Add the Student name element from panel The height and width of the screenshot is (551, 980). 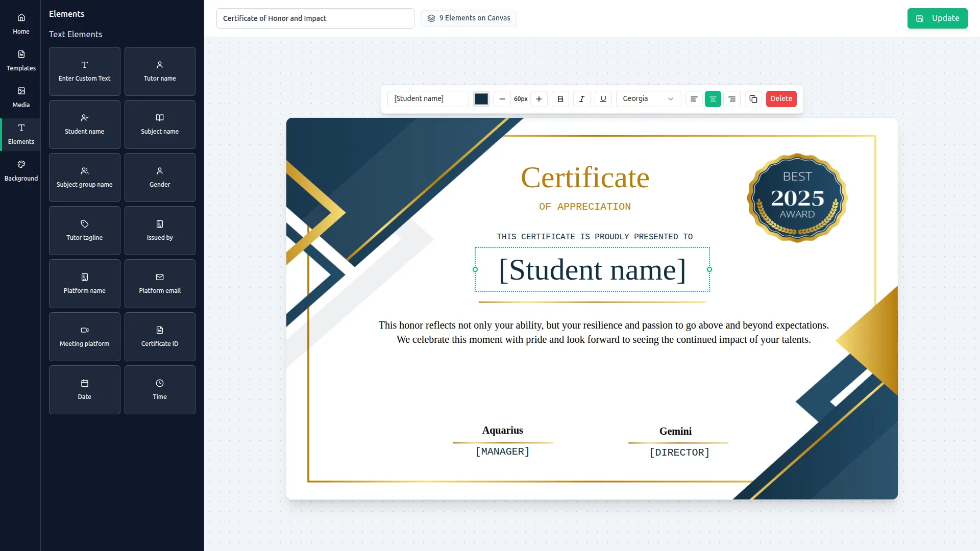pos(85,124)
